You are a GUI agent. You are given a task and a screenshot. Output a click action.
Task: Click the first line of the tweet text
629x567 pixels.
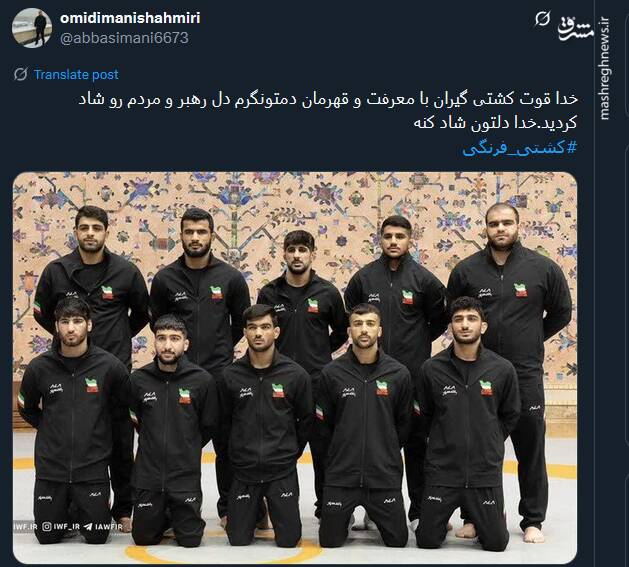(328, 99)
